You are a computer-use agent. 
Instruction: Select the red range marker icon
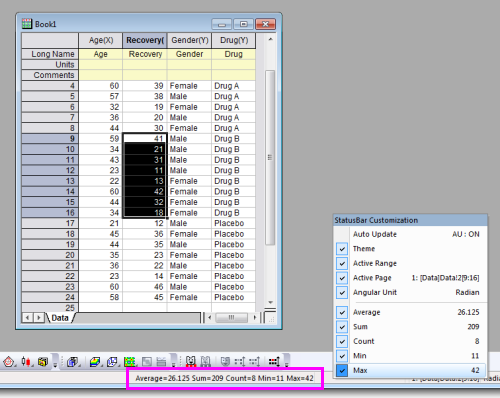click(274, 362)
